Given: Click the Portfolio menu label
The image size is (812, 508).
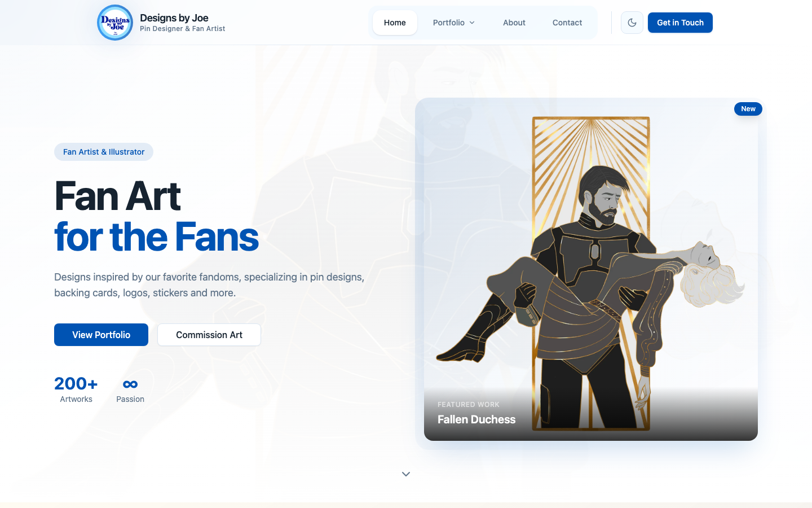Looking at the screenshot, I should click(x=449, y=23).
